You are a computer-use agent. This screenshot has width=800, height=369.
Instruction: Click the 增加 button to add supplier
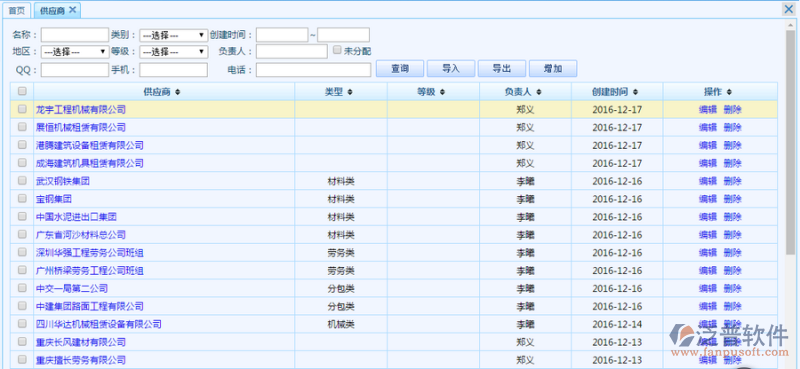tap(553, 68)
